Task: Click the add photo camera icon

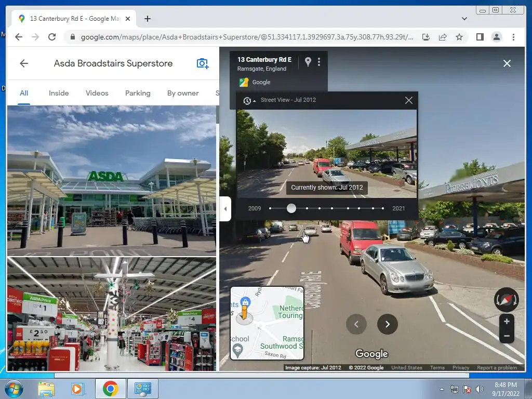Action: click(x=203, y=63)
